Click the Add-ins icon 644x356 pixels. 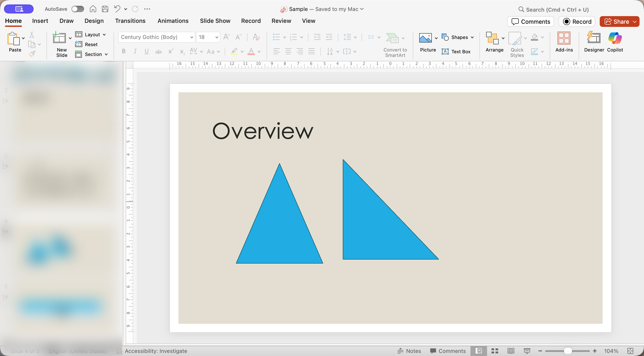pyautogui.click(x=564, y=38)
